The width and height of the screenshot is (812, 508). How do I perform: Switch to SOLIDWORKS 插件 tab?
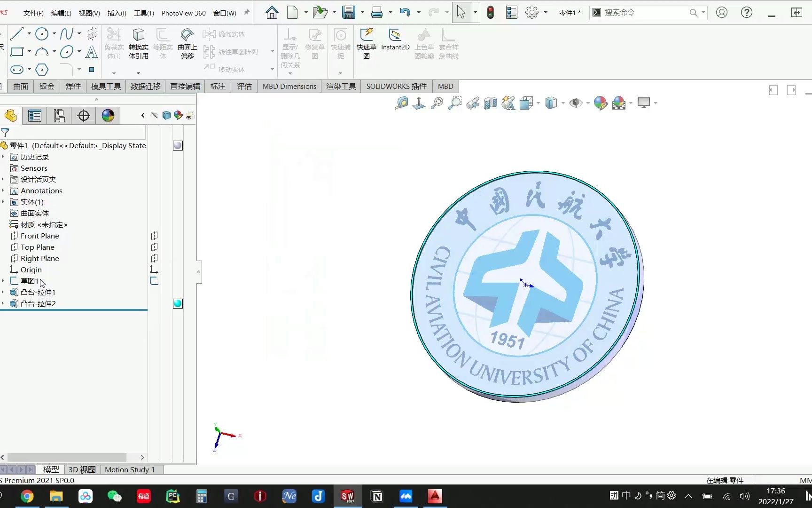pyautogui.click(x=397, y=86)
